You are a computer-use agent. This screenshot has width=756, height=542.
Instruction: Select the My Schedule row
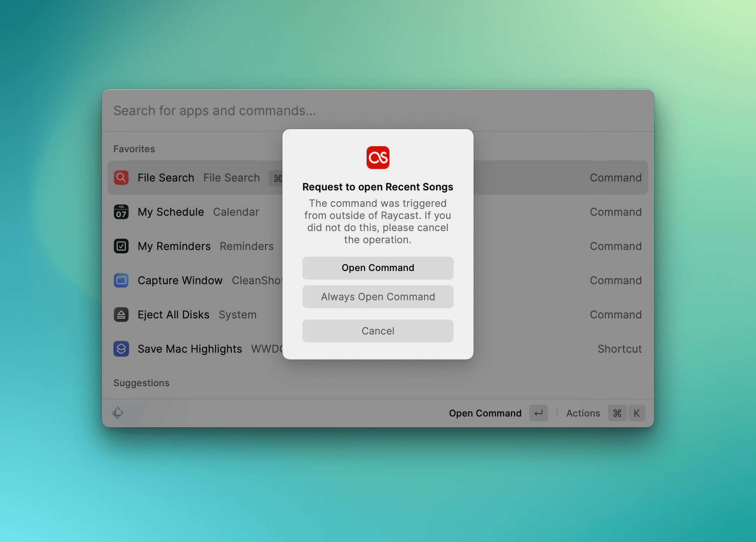coord(378,212)
